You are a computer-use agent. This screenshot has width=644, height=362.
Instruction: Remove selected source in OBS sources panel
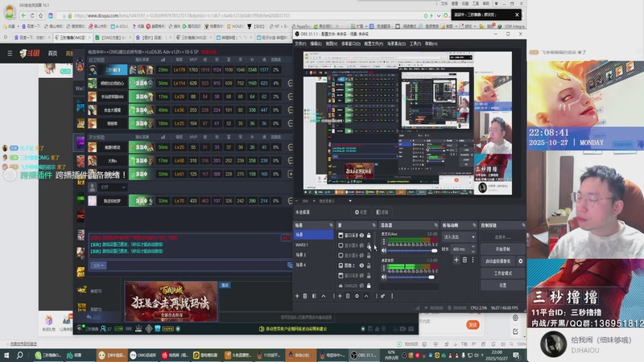348,296
